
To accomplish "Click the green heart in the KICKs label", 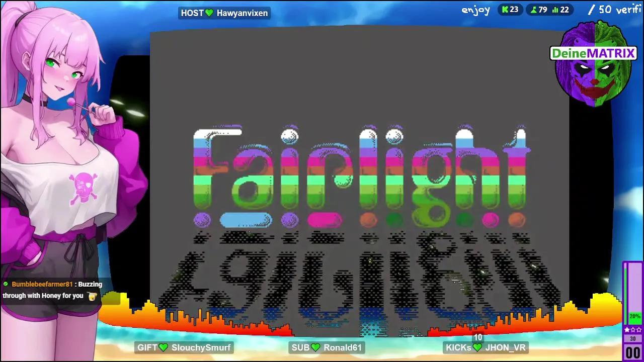I will (477, 347).
